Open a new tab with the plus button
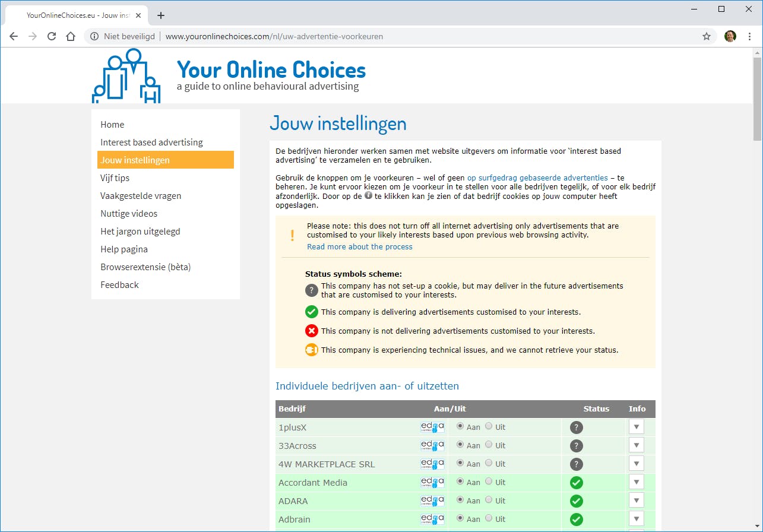 point(161,15)
